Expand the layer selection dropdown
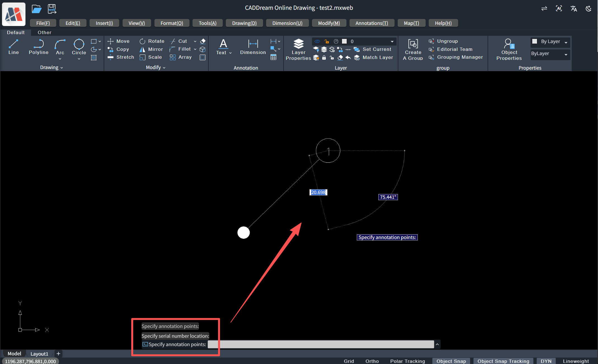This screenshot has width=598, height=364. pyautogui.click(x=392, y=41)
